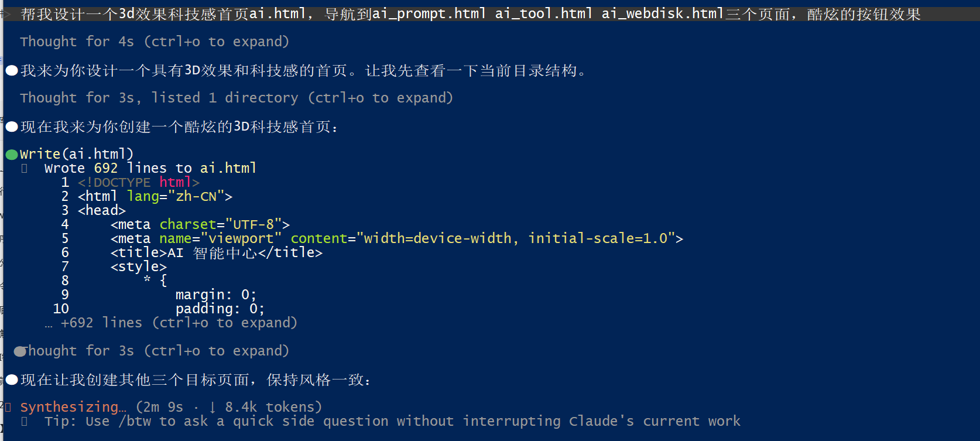
Task: Expand the Thought for 4s line
Action: point(155,42)
